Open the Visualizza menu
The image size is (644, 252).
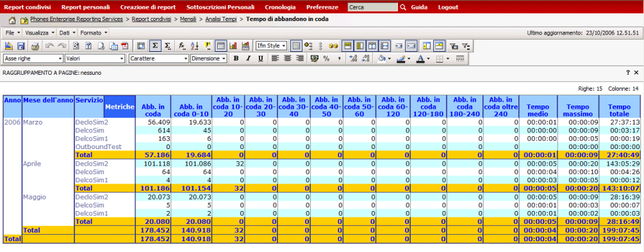point(39,33)
